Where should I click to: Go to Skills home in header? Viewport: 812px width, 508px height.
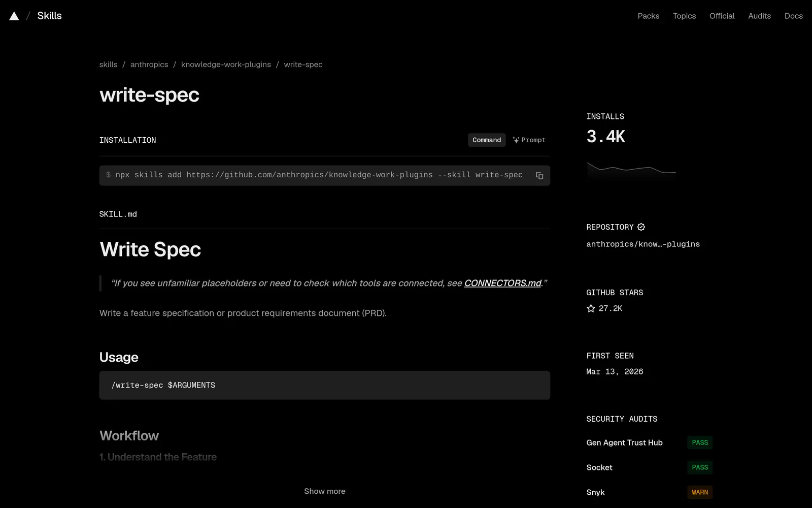[x=49, y=16]
